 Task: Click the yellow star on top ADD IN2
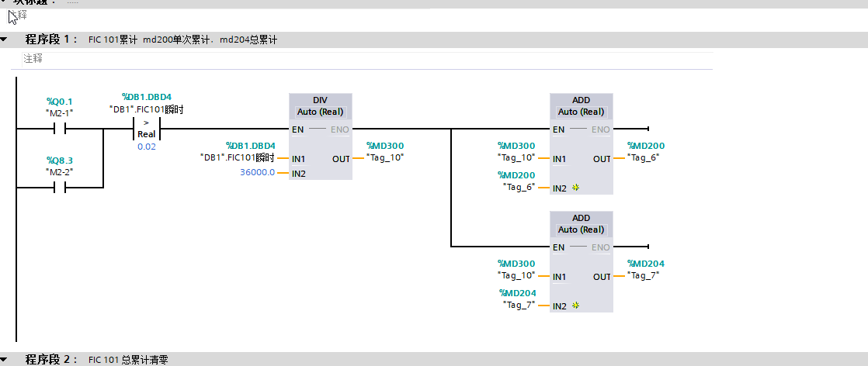coord(576,188)
